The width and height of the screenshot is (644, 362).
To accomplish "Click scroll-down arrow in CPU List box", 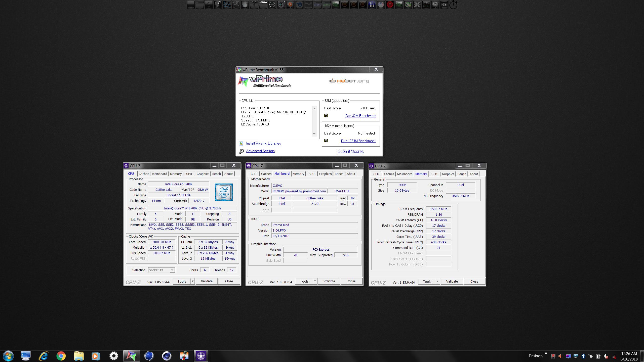I will tap(314, 134).
